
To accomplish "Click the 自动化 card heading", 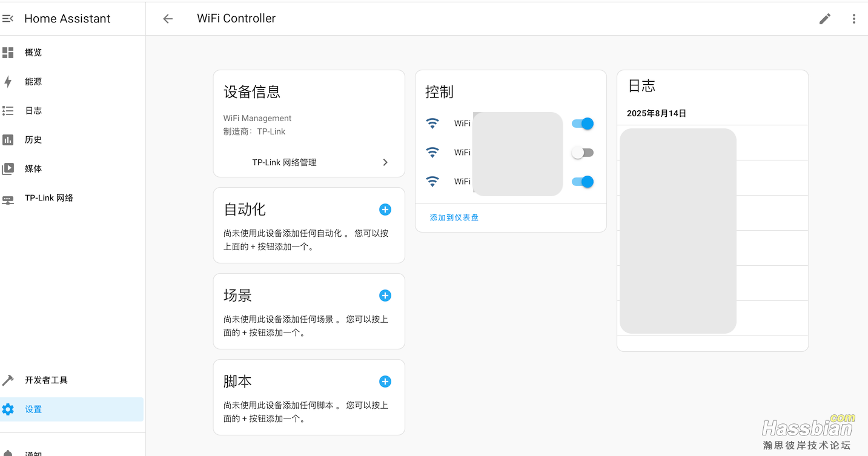I will click(245, 210).
